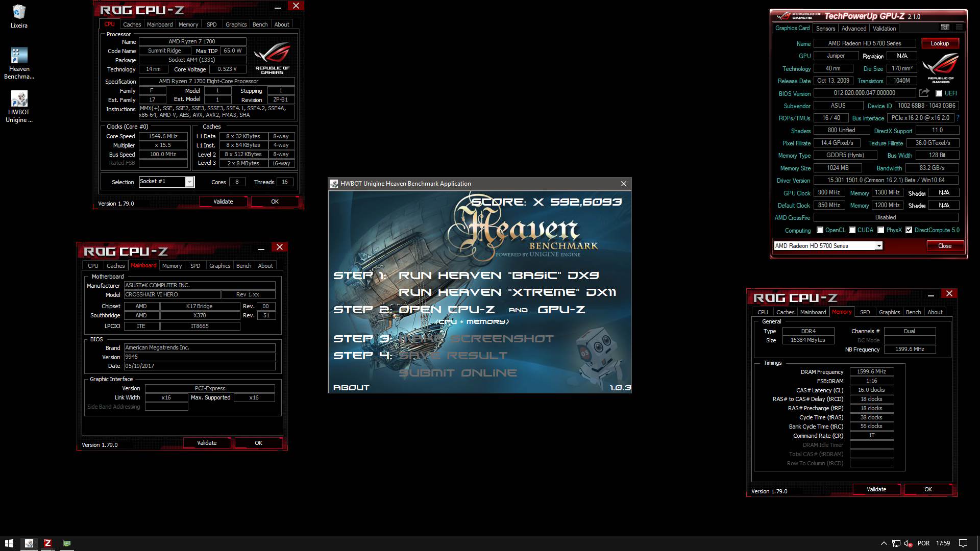Click the green GPU-Z taskbar icon
980x551 pixels.
[x=66, y=543]
